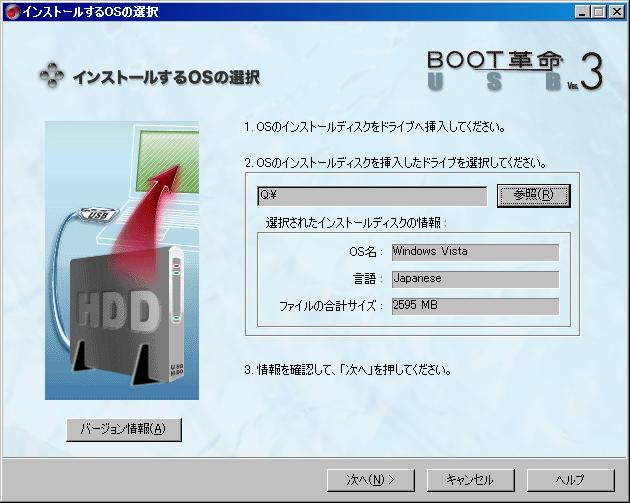Viewport: 630px width, 503px height.
Task: Click the BOOT革命 USB Ver.3 logo
Action: pos(515,71)
